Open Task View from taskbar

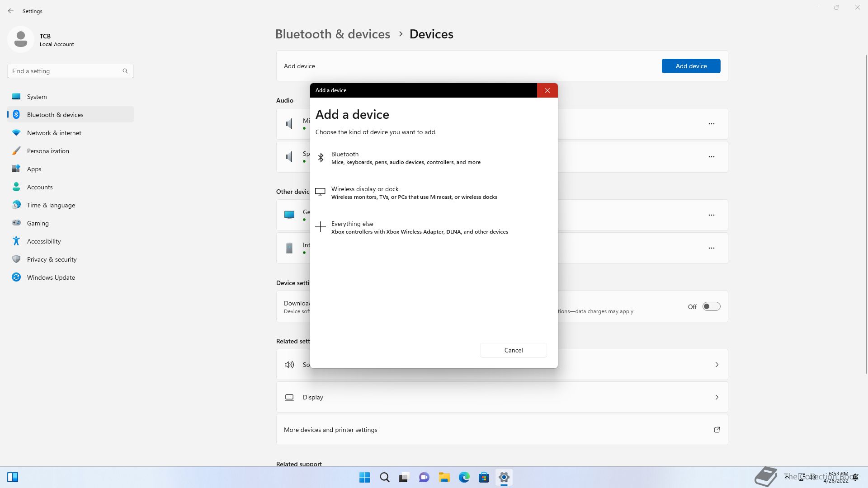404,477
